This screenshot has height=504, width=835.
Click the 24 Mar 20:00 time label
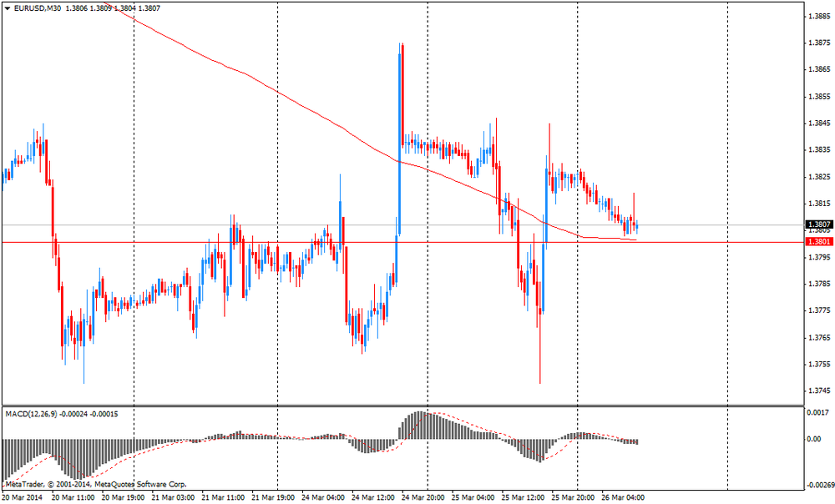click(423, 497)
